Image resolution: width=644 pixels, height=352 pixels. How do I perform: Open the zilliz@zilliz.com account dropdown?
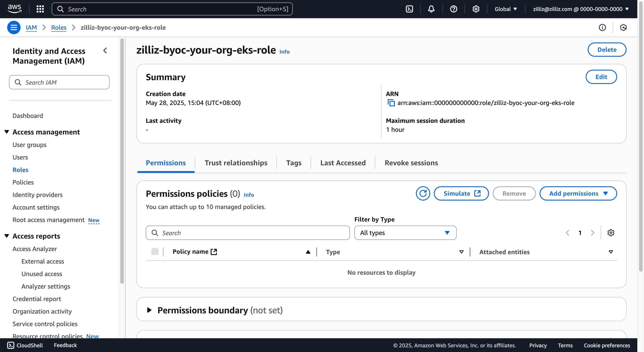[x=581, y=9]
